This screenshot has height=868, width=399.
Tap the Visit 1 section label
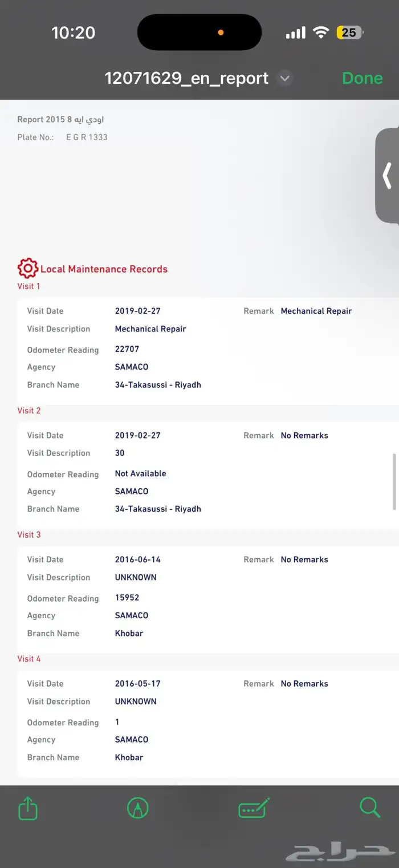pos(29,286)
